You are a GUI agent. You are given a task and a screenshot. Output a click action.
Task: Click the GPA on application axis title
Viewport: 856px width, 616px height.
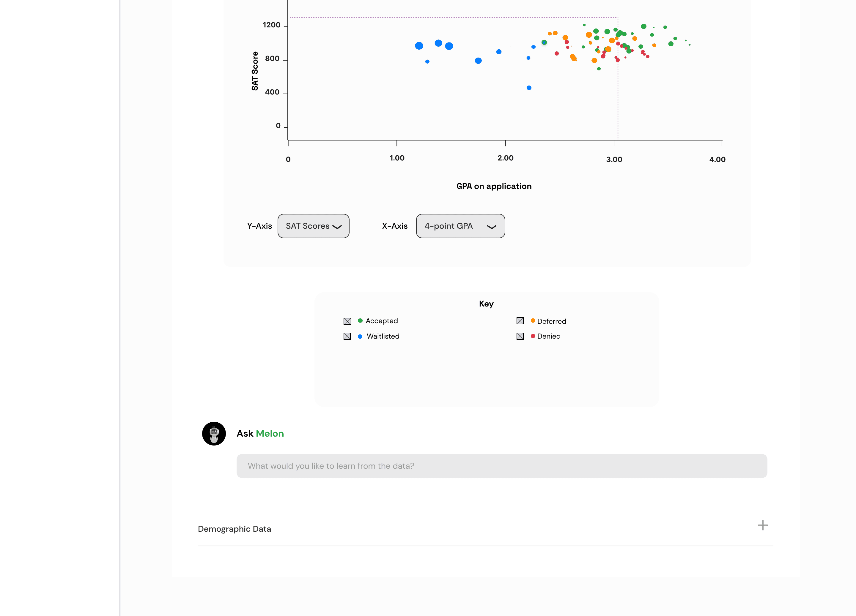click(494, 186)
